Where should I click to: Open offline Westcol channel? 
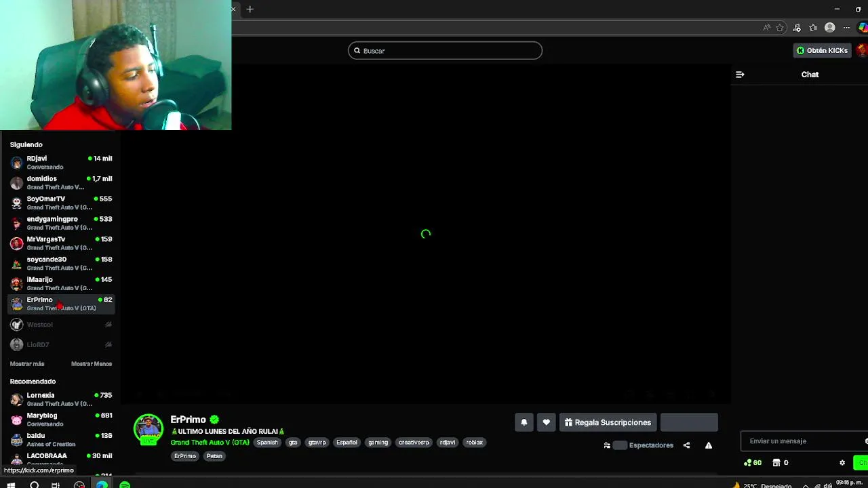61,325
